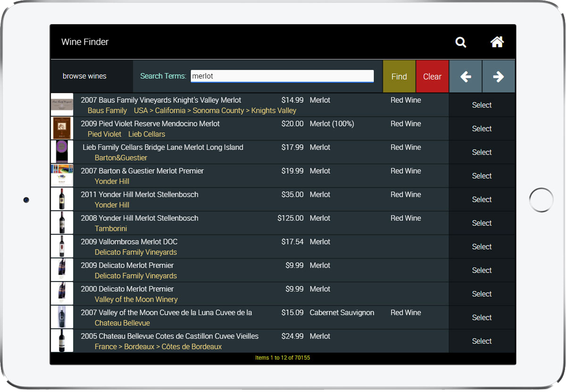Select the 2009 Vallombrosa Merlot DOC
This screenshot has height=392, width=566.
482,247
